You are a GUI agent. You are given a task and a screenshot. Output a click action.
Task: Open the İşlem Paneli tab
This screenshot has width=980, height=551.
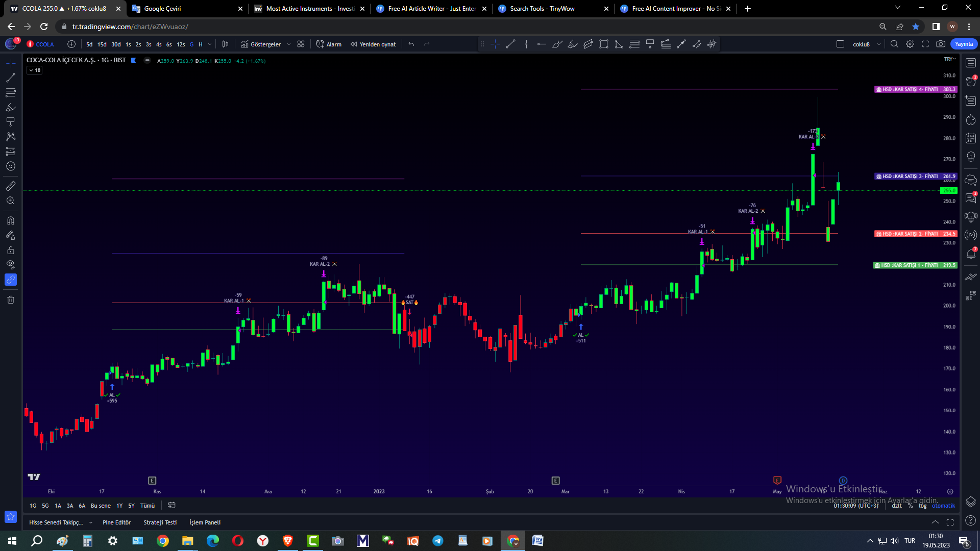205,522
